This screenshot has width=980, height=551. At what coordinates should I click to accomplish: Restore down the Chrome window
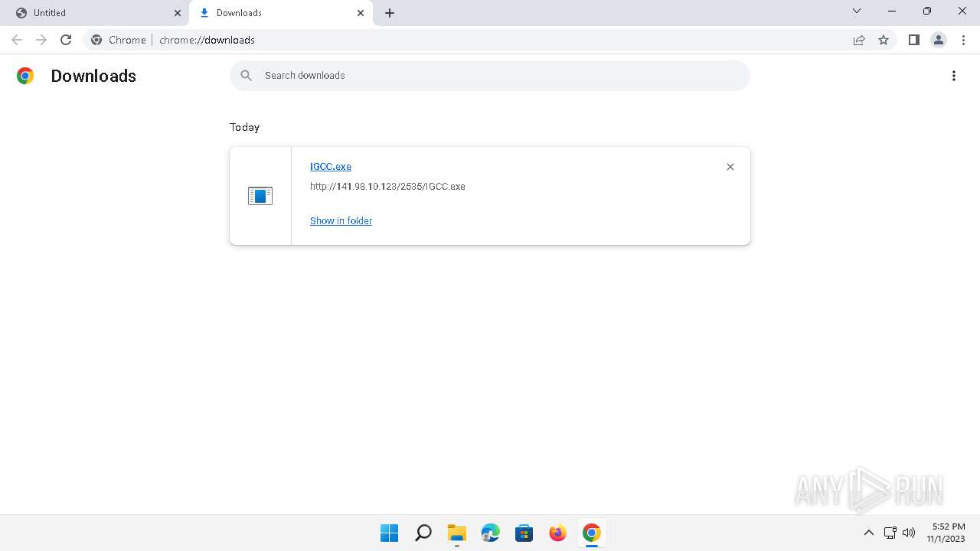click(927, 11)
